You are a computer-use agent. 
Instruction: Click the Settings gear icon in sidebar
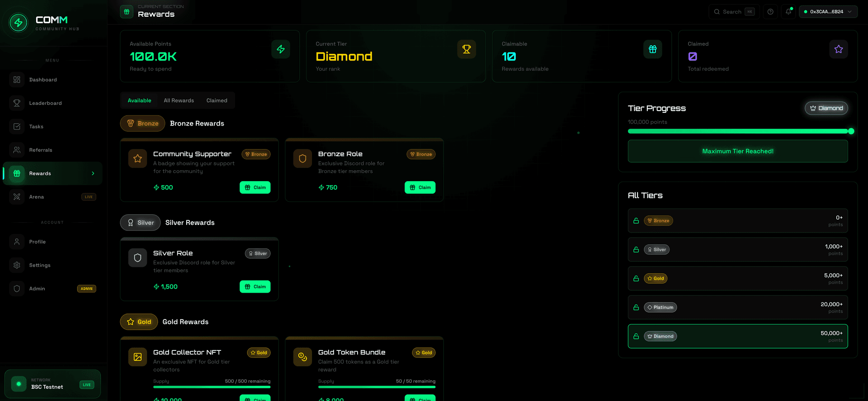click(17, 265)
